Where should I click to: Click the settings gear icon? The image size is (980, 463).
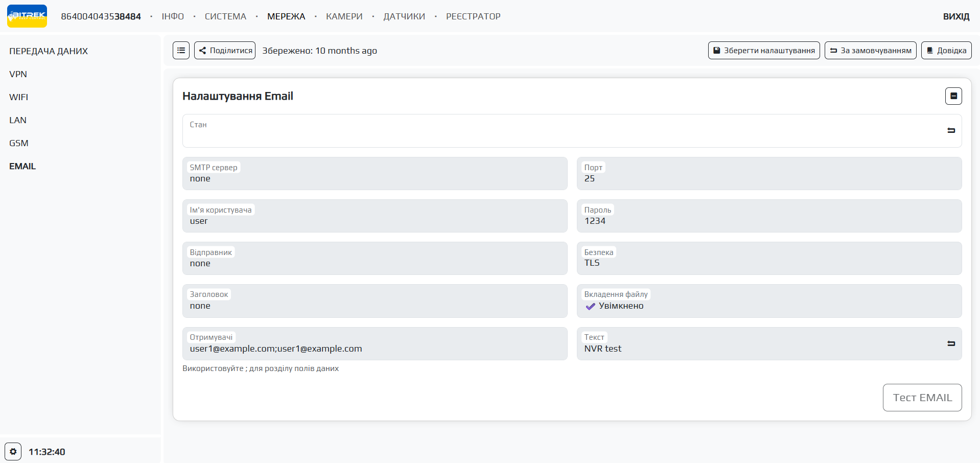pyautogui.click(x=13, y=452)
